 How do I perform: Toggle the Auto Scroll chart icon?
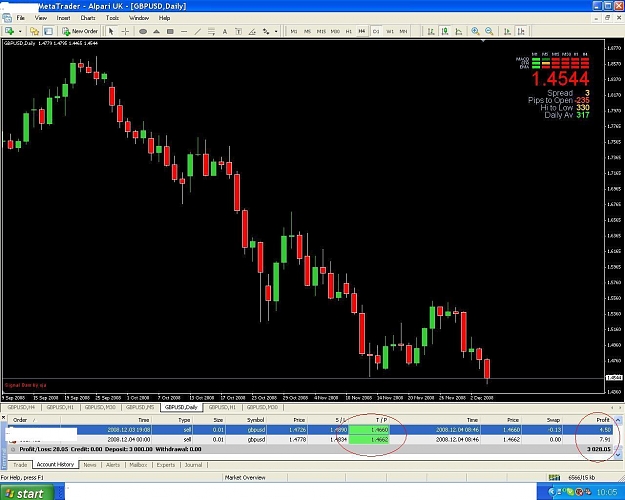[x=507, y=31]
